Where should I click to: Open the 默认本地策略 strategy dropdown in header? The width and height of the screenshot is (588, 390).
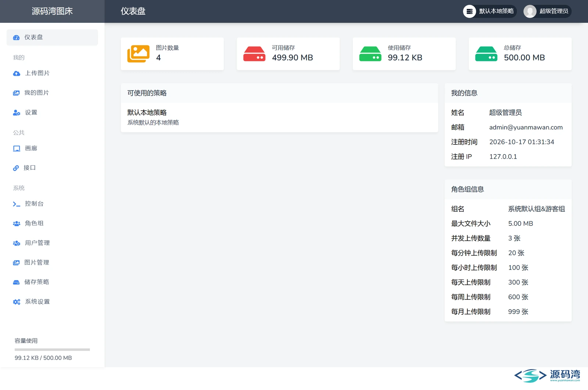pos(490,11)
